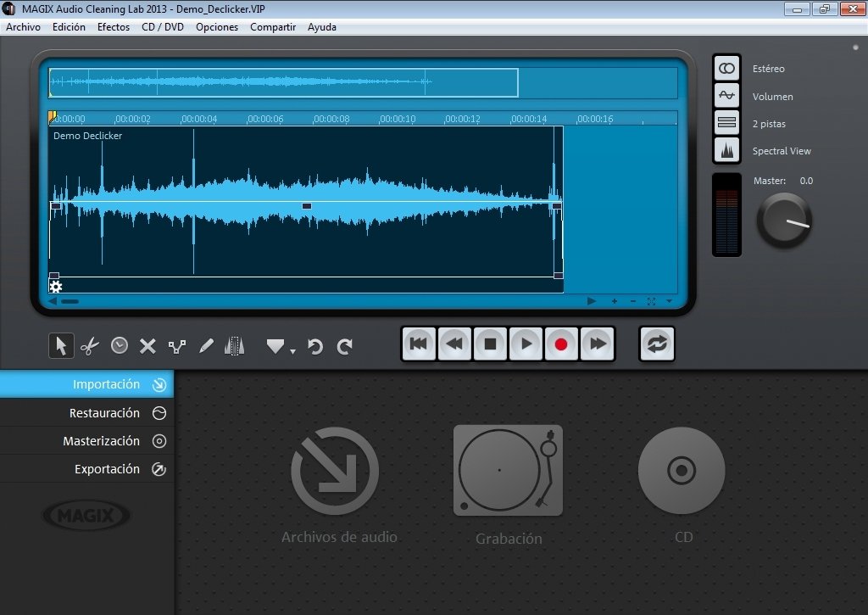Screen dimensions: 868x615
Task: Open the Compartir menu
Action: click(x=273, y=27)
